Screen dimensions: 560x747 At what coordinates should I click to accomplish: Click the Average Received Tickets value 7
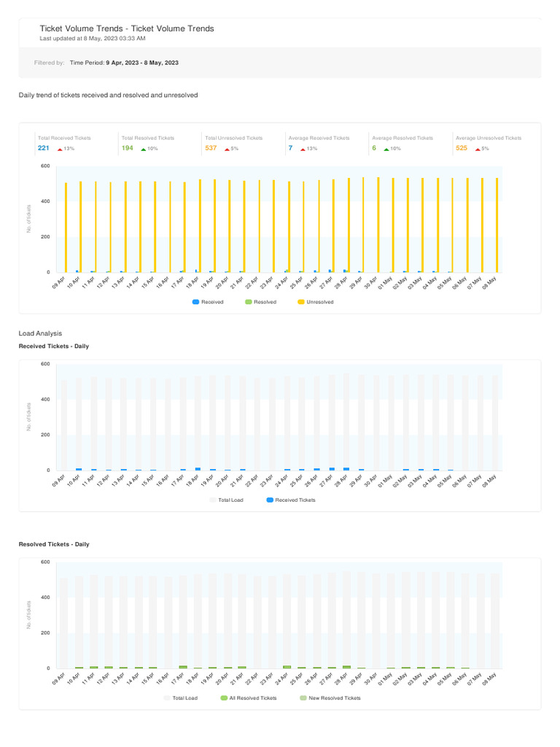pos(290,148)
